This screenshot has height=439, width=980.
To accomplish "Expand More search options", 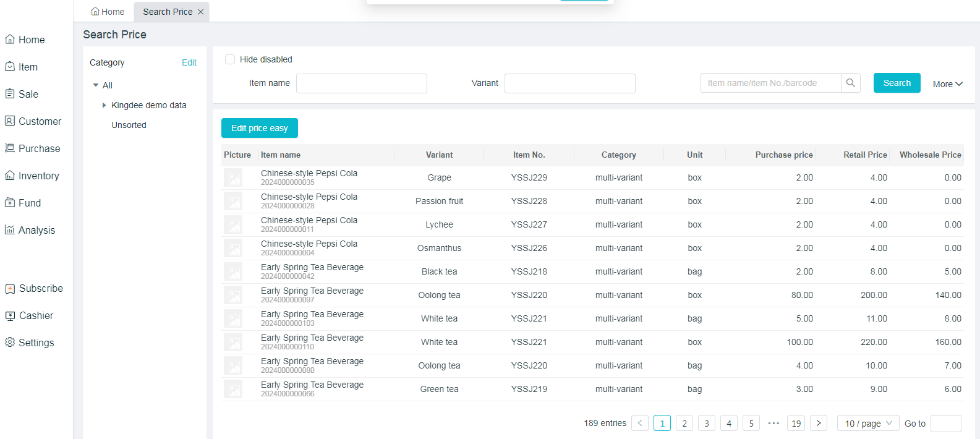I will click(947, 84).
